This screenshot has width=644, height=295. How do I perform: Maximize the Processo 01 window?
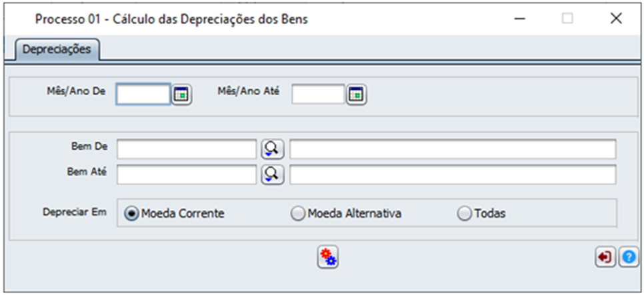(x=567, y=19)
